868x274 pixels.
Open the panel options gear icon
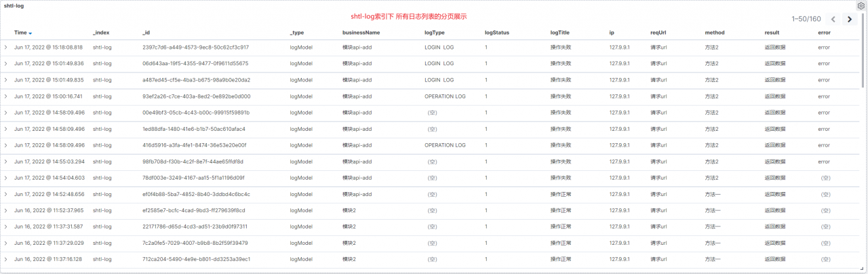pyautogui.click(x=861, y=5)
